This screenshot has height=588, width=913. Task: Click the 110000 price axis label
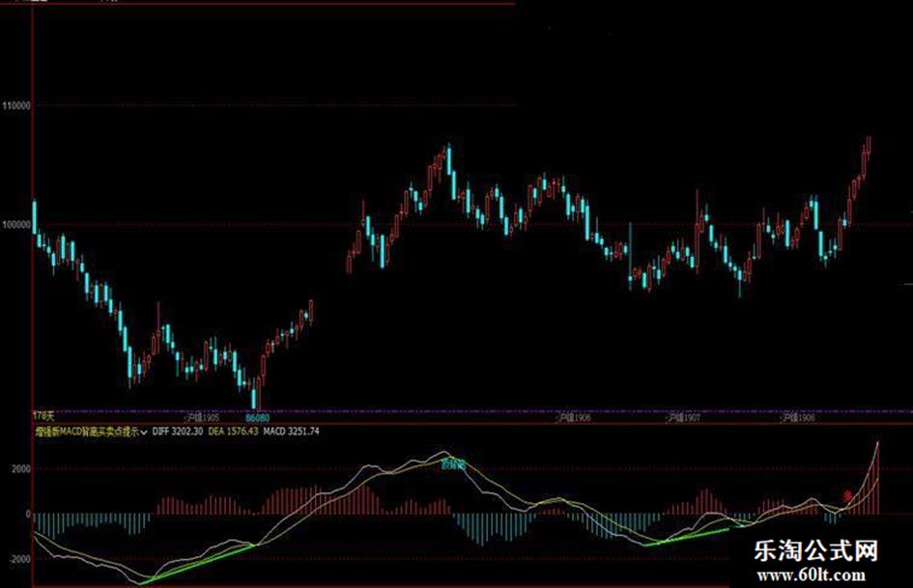click(x=16, y=106)
